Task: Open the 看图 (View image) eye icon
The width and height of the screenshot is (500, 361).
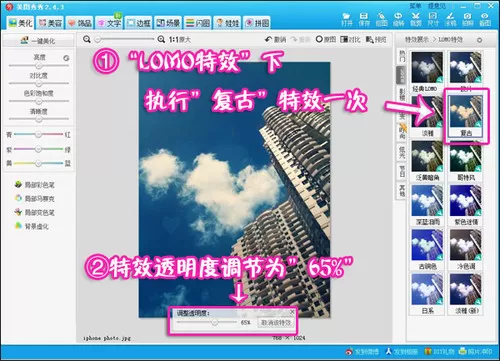Action: [485, 19]
